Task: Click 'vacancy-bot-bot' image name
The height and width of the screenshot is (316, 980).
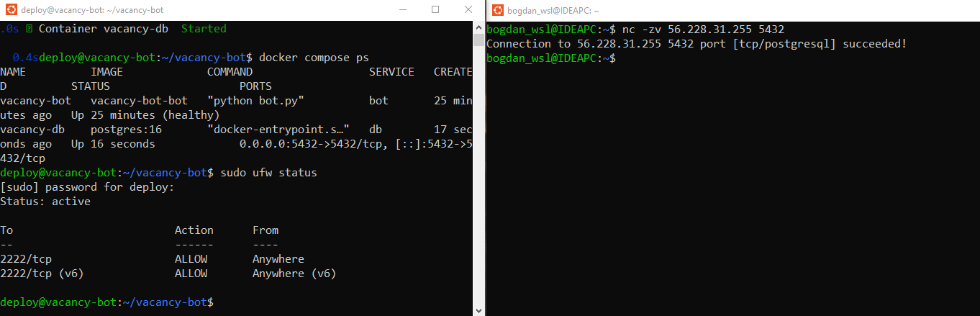Action: (139, 101)
